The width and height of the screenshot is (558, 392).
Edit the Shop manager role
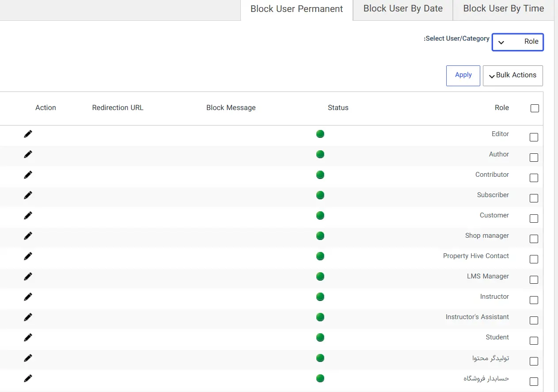coord(28,236)
